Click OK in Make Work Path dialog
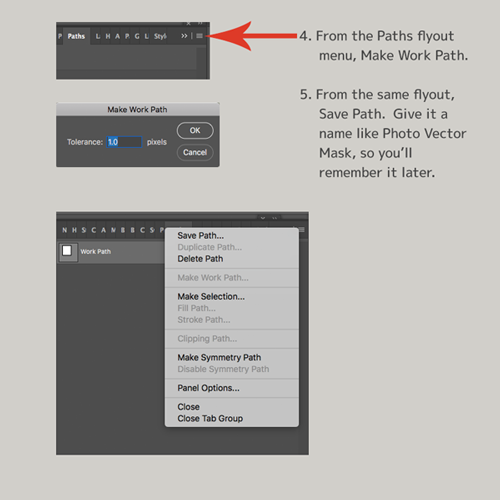This screenshot has width=500, height=500. (195, 130)
